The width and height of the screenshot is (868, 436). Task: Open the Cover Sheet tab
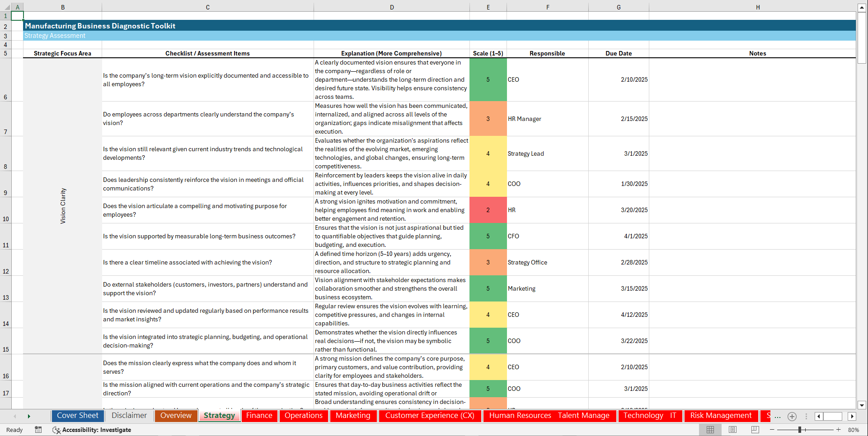[77, 416]
